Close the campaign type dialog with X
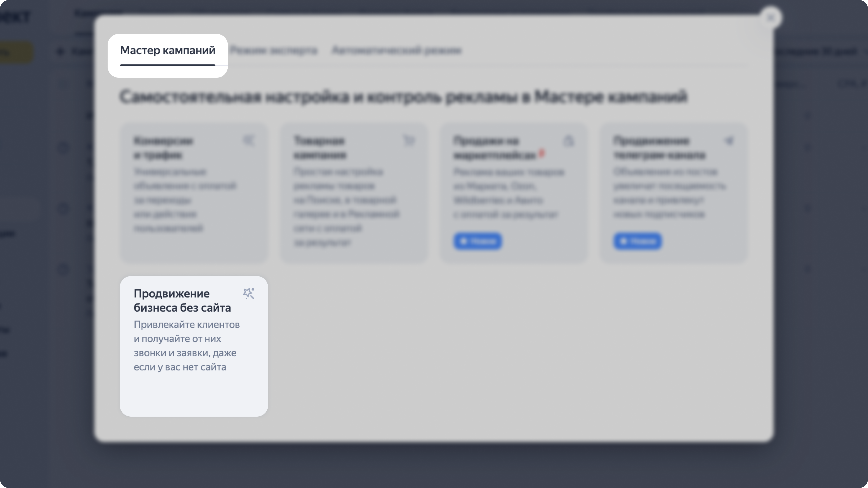 [771, 18]
